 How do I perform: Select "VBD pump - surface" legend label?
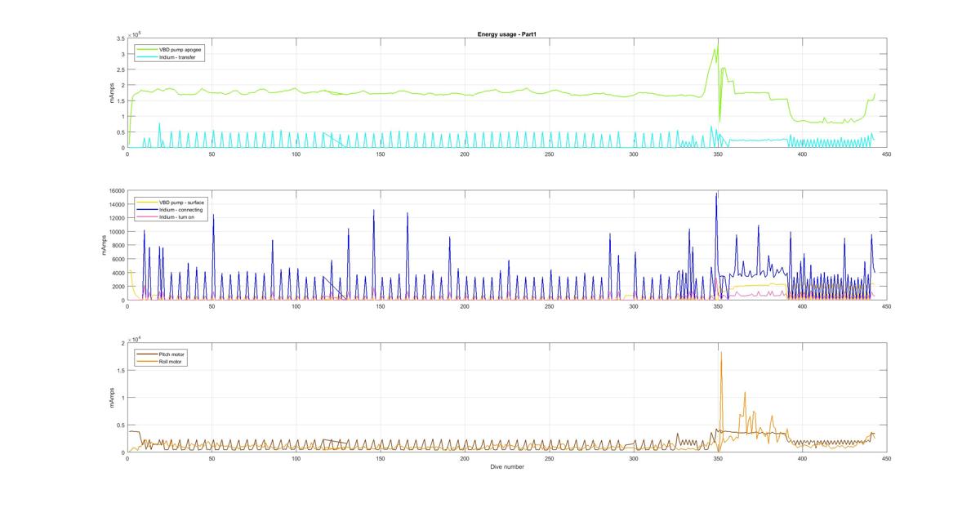pyautogui.click(x=180, y=202)
